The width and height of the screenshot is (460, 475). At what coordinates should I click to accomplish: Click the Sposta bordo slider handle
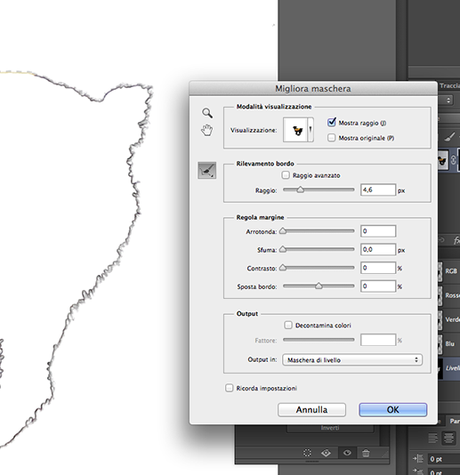click(319, 286)
